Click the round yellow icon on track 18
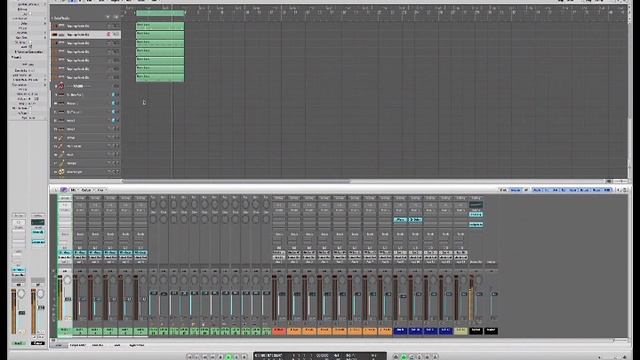640x360 pixels. pyautogui.click(x=61, y=172)
